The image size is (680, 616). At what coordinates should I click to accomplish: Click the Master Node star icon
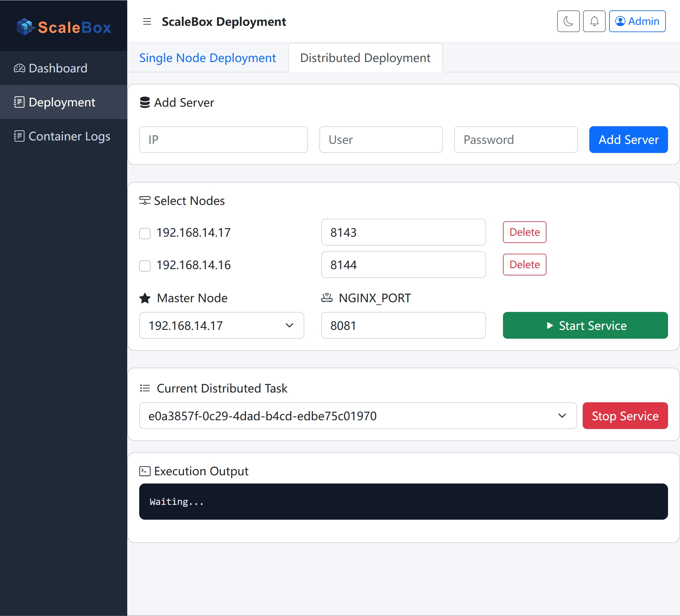coord(145,298)
